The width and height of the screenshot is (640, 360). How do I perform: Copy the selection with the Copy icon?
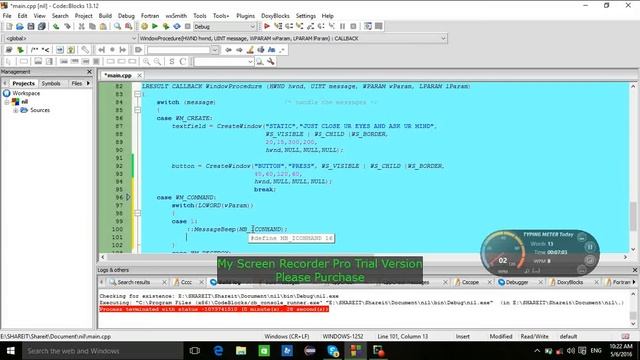pyautogui.click(x=92, y=27)
